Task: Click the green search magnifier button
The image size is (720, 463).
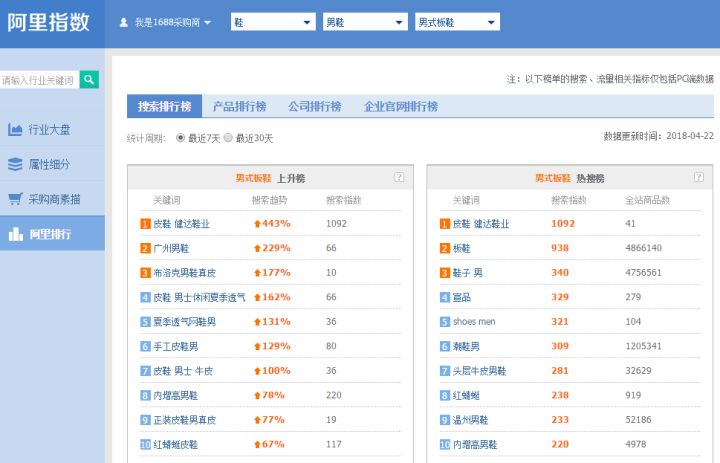Action: [89, 79]
